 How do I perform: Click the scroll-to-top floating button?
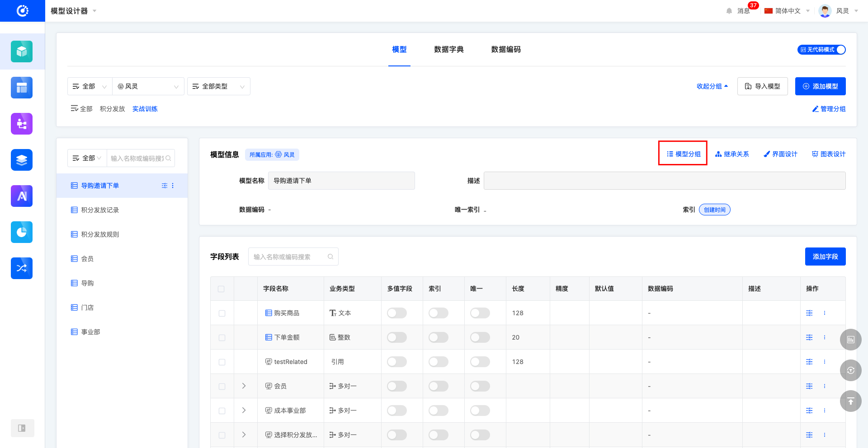[850, 401]
